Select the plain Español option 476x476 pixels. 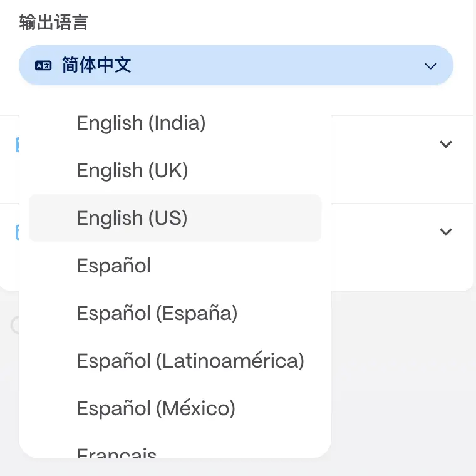(x=113, y=266)
